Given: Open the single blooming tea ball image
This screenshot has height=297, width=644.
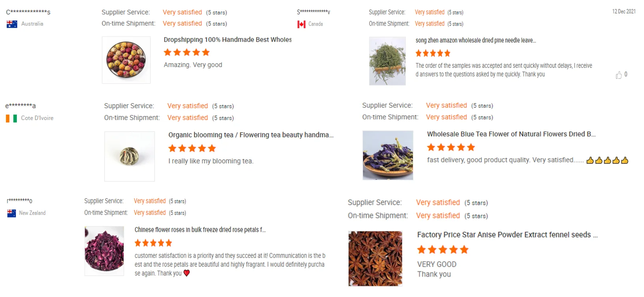Looking at the screenshot, I should tap(129, 156).
